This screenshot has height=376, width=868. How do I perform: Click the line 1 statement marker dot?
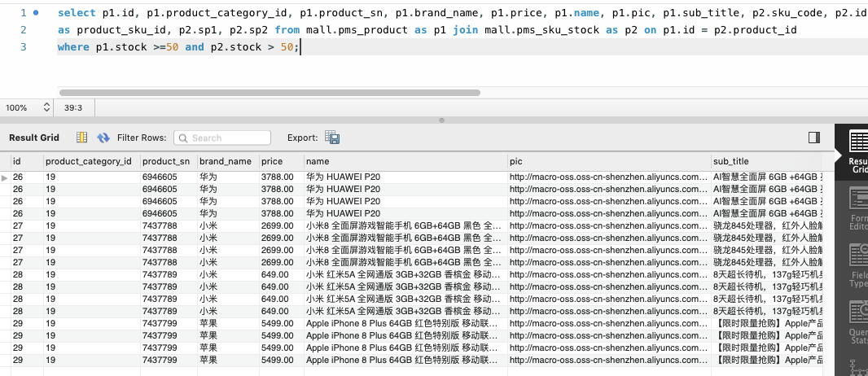36,12
